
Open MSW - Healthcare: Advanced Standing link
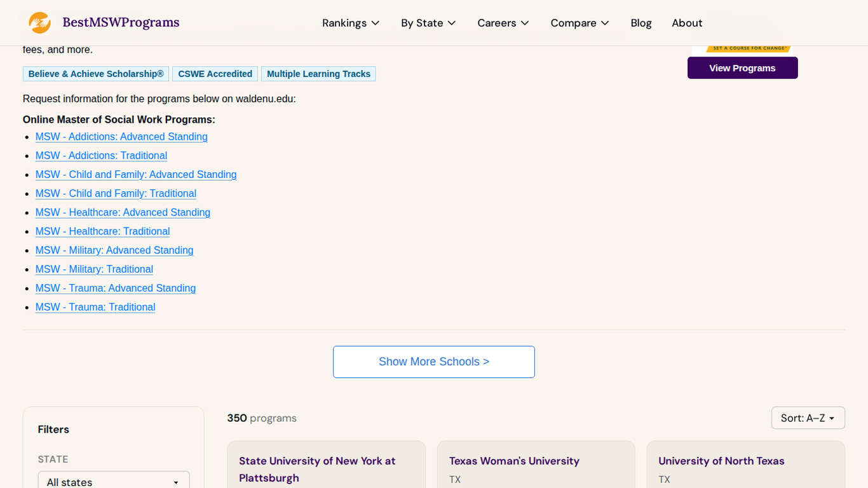point(123,213)
